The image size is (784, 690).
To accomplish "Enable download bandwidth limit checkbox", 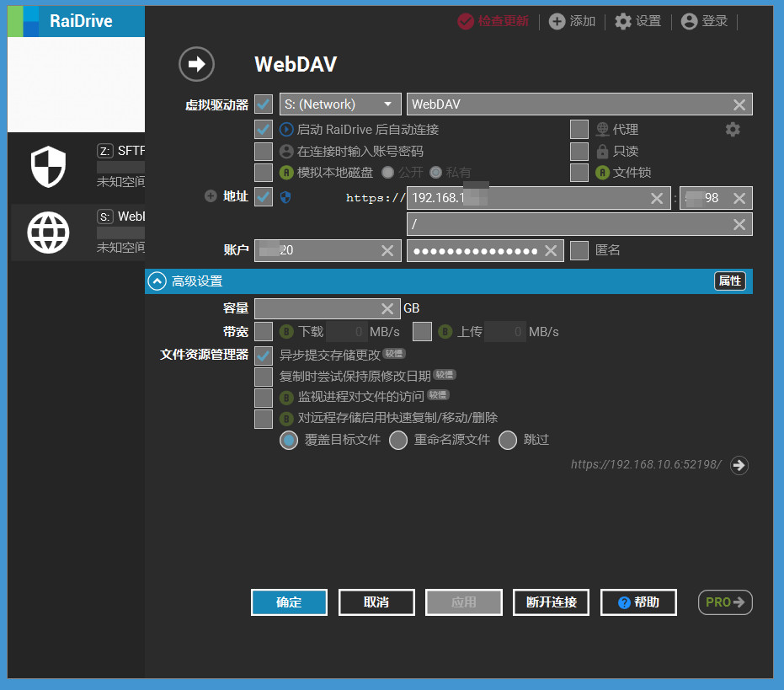I will 264,331.
